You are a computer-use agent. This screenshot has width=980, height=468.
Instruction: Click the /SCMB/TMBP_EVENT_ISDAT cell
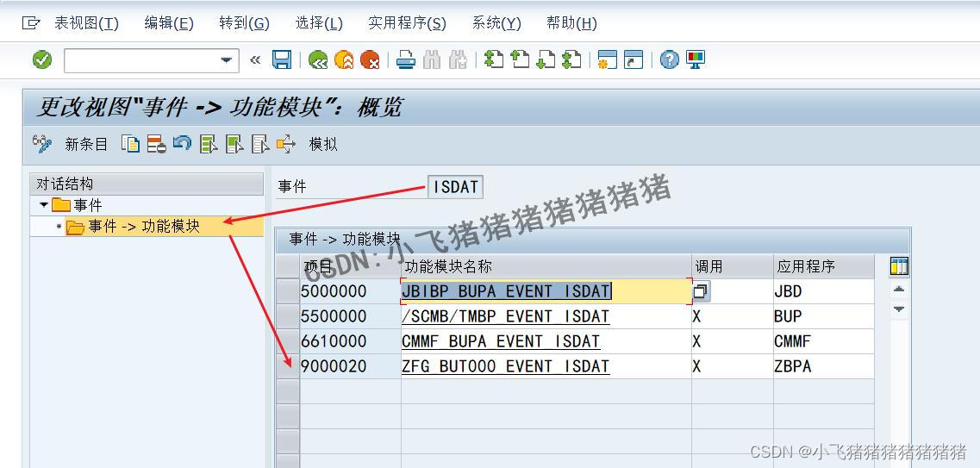pos(546,316)
